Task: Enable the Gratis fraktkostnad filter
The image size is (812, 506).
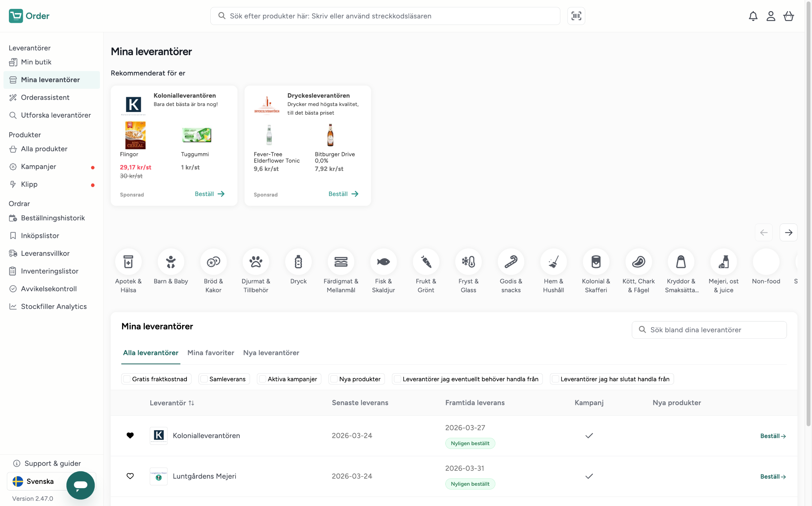Action: 127,379
